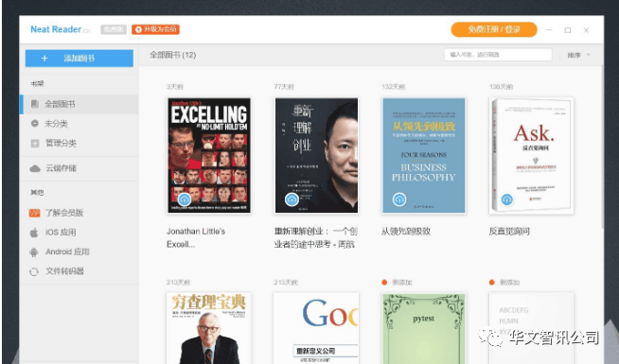The image size is (619, 364).
Task: Minimize the Neat Reader window
Action: [x=549, y=30]
